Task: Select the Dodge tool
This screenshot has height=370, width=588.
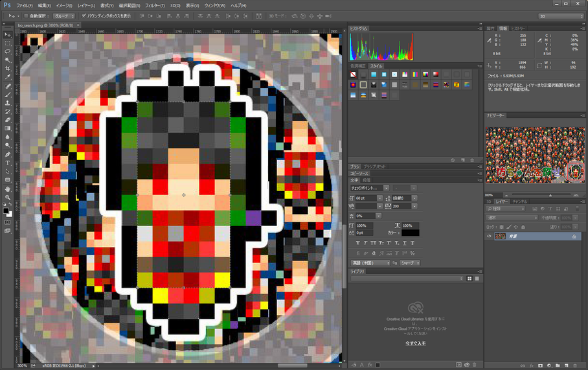Action: (8, 146)
